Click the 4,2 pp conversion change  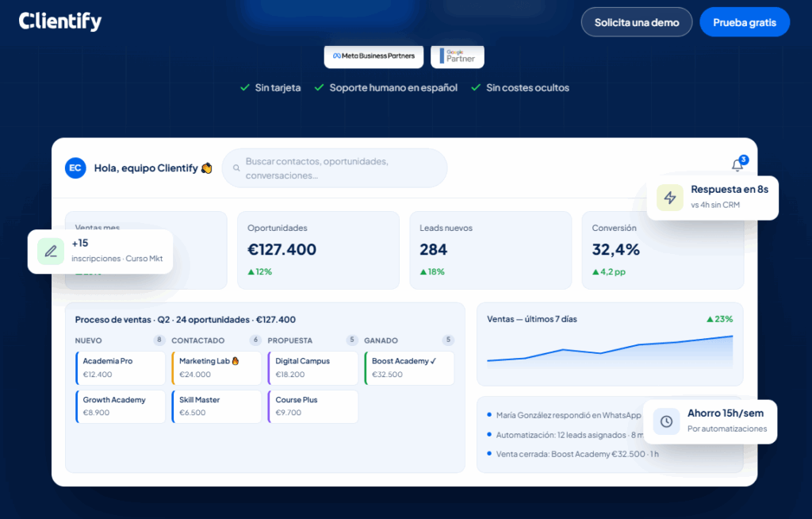(608, 271)
